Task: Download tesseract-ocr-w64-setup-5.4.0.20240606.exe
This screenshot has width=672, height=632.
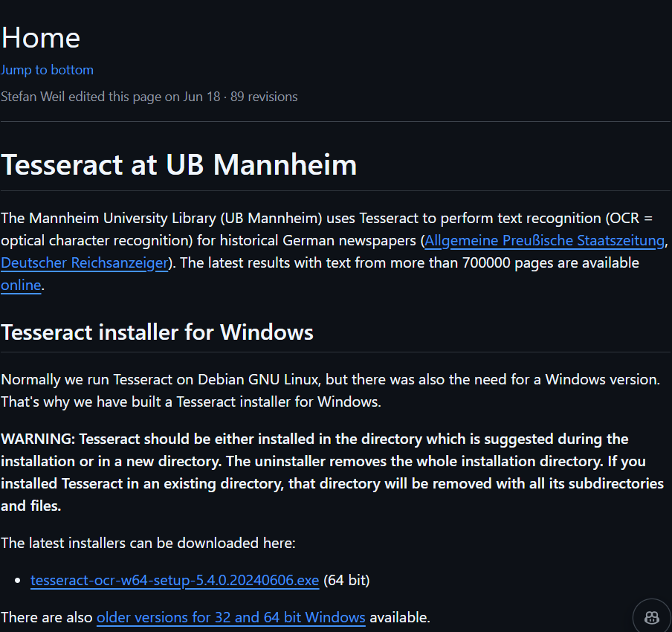Action: tap(175, 580)
